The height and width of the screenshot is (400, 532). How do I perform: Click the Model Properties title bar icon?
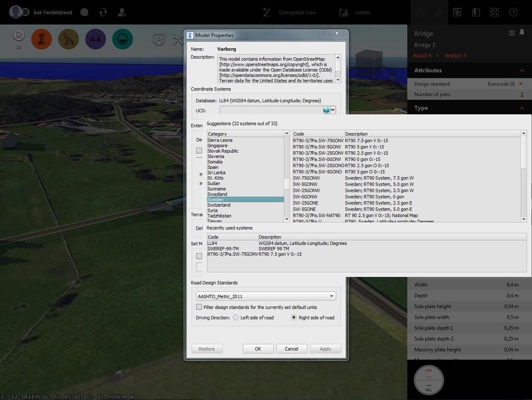point(190,35)
